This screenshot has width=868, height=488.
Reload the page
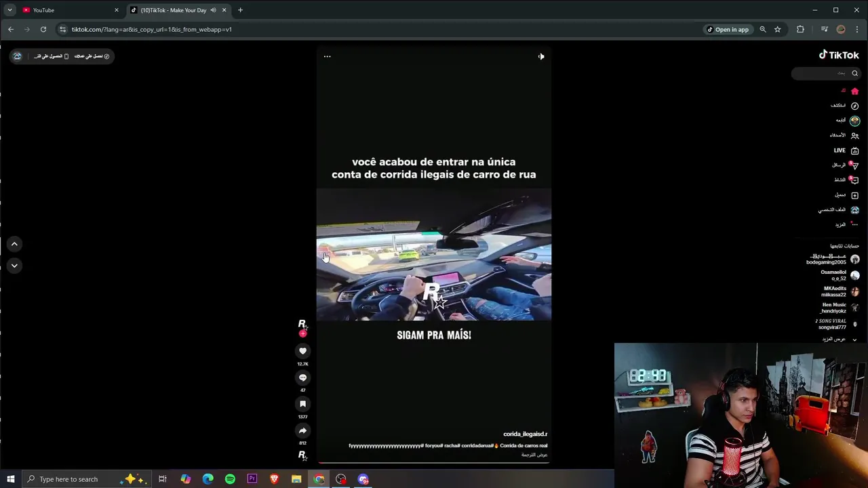coord(43,29)
